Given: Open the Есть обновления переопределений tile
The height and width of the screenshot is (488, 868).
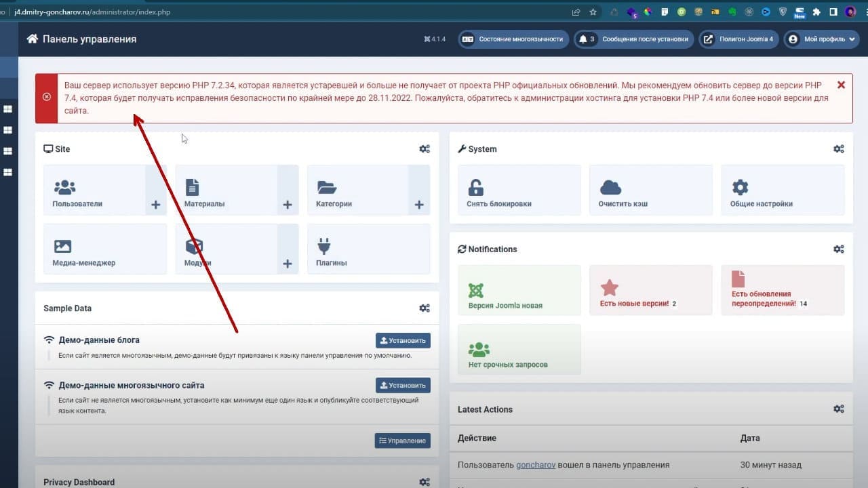Looking at the screenshot, I should click(x=783, y=290).
